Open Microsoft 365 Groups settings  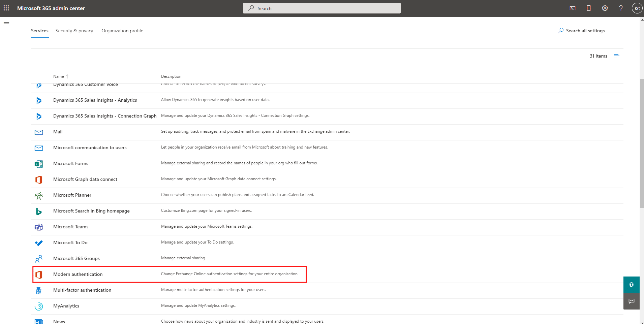(76, 258)
